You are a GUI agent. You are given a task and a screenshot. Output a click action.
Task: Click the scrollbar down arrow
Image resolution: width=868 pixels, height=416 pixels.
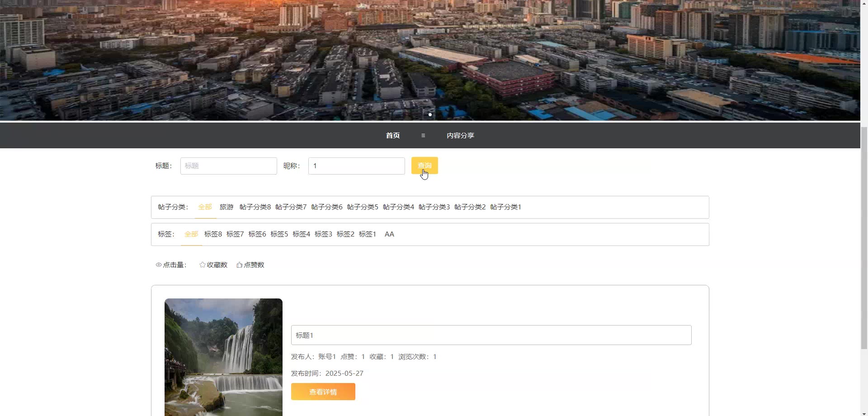pos(864,412)
